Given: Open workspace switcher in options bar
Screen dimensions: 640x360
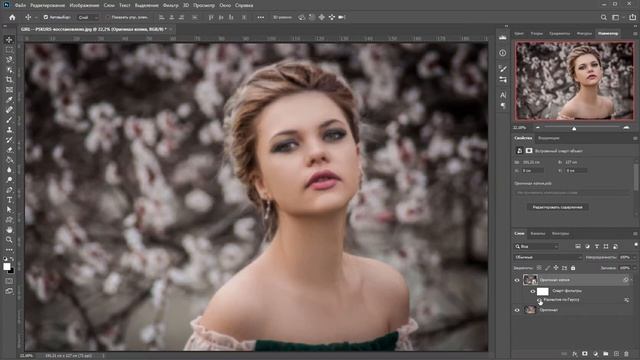Looking at the screenshot, I should click(x=616, y=17).
